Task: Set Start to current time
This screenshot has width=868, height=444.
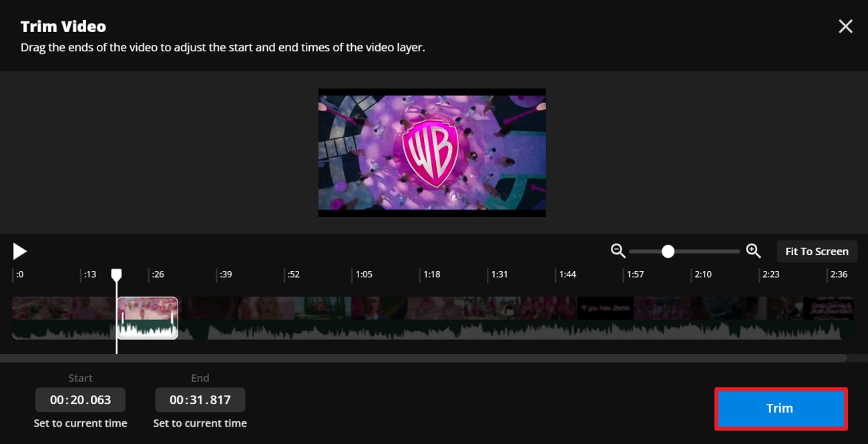Action: coord(80,423)
